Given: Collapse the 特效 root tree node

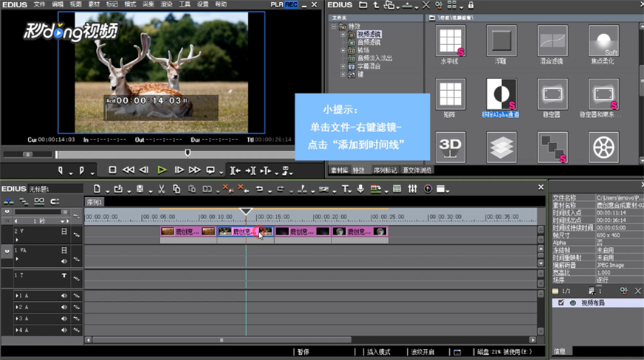Looking at the screenshot, I should tap(334, 27).
